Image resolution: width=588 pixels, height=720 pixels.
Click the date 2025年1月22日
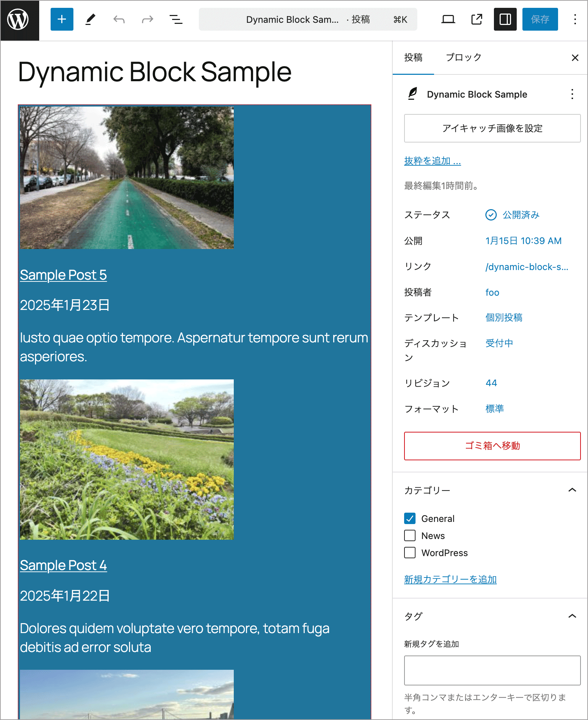(x=65, y=596)
